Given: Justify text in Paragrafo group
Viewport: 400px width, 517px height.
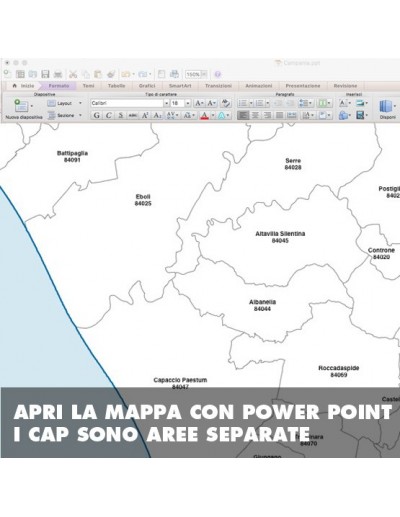Looking at the screenshot, I should [x=279, y=115].
